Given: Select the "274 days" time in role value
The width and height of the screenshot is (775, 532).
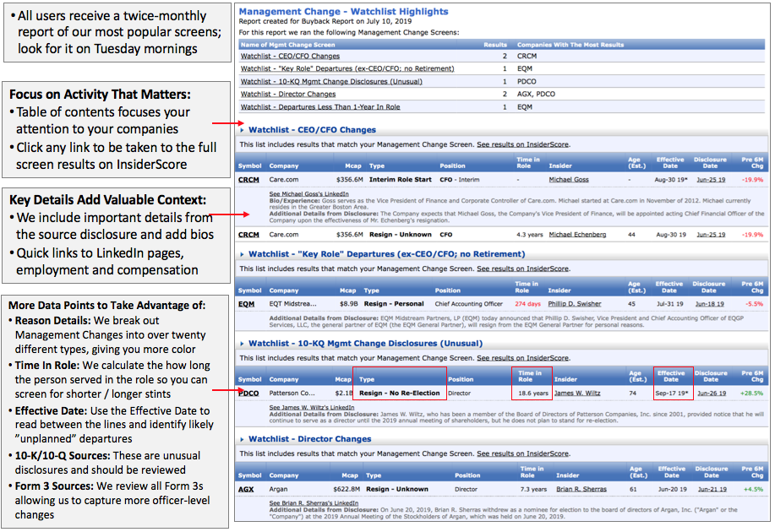Looking at the screenshot, I should [x=528, y=304].
